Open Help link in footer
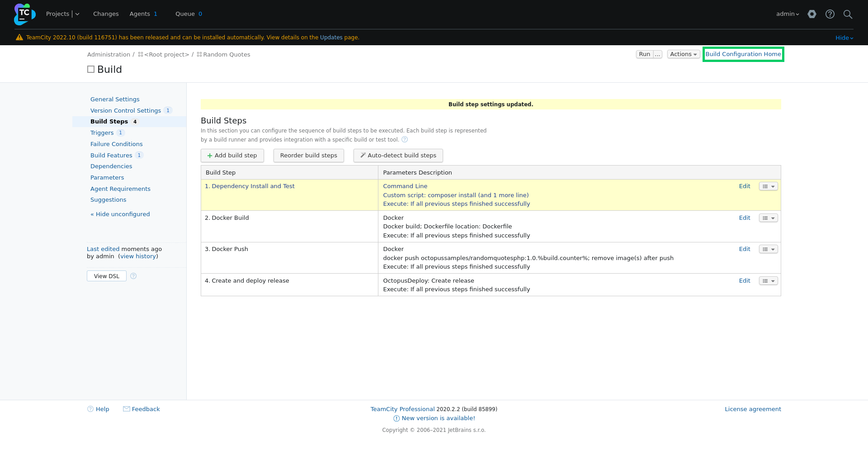The width and height of the screenshot is (868, 450). (102, 409)
